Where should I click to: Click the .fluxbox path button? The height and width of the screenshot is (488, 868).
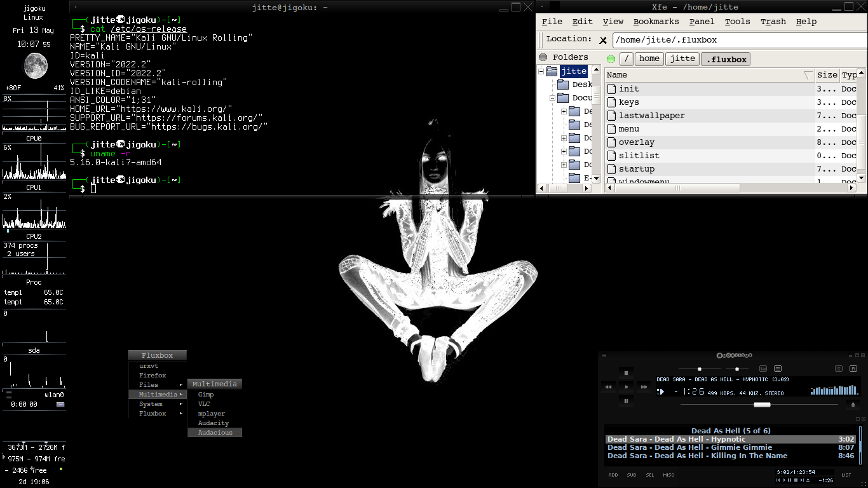pos(726,59)
